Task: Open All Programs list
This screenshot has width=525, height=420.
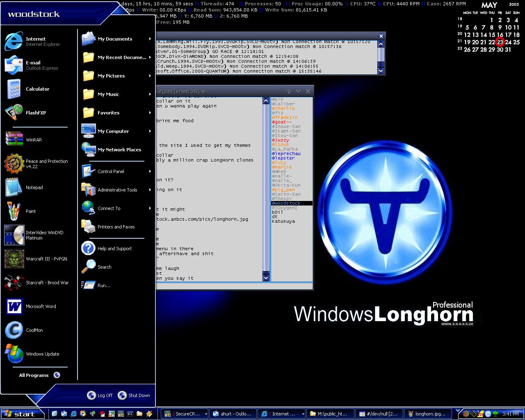Action: pos(39,375)
